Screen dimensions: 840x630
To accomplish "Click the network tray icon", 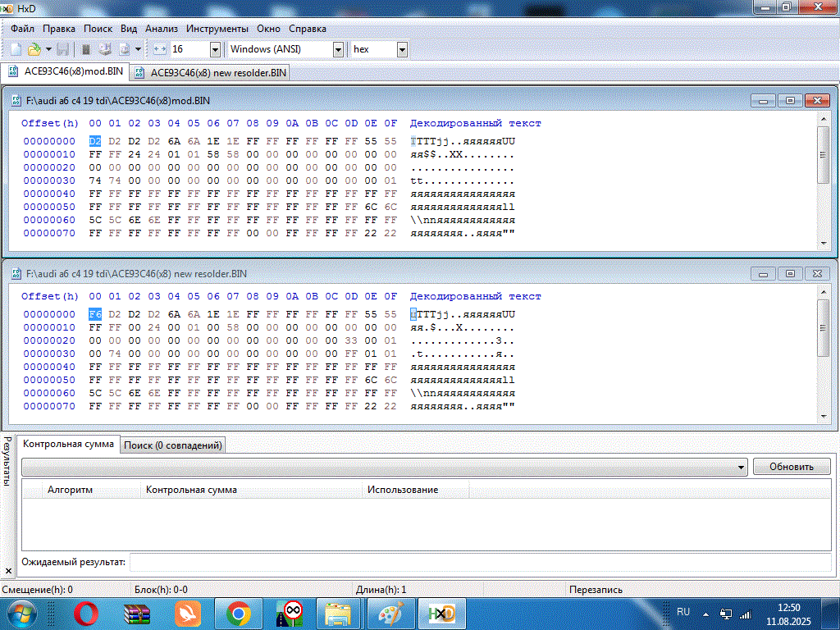I will [x=727, y=614].
